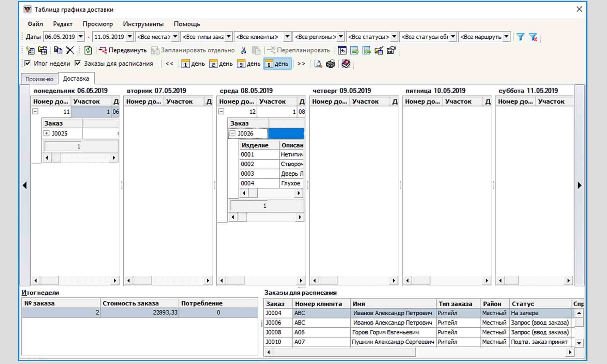Click the green refresh document icon
This screenshot has height=364, width=607.
point(88,50)
